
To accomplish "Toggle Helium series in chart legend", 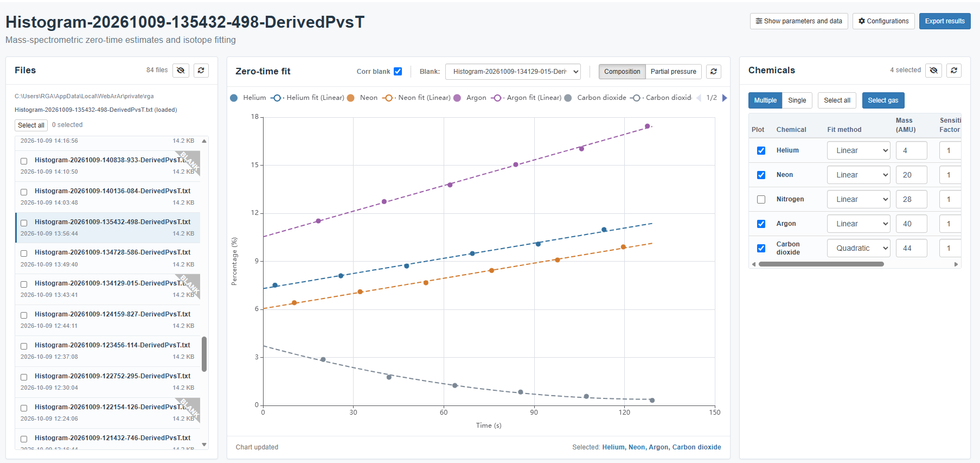I will click(x=248, y=98).
